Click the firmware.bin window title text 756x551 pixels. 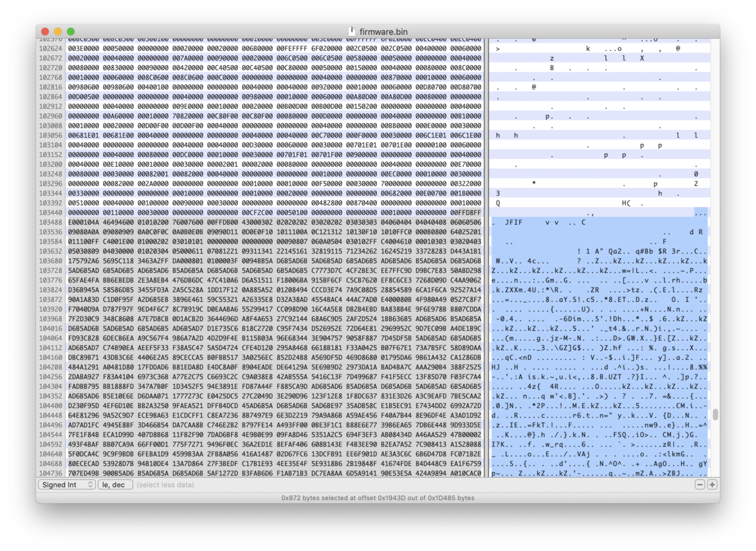point(383,32)
